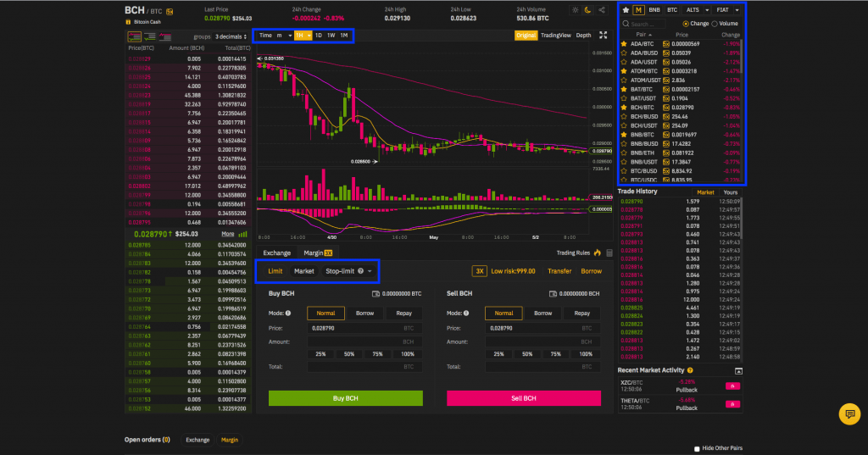Image resolution: width=868 pixels, height=455 pixels.
Task: Open the calculator icon in trade panel
Action: coord(609,253)
